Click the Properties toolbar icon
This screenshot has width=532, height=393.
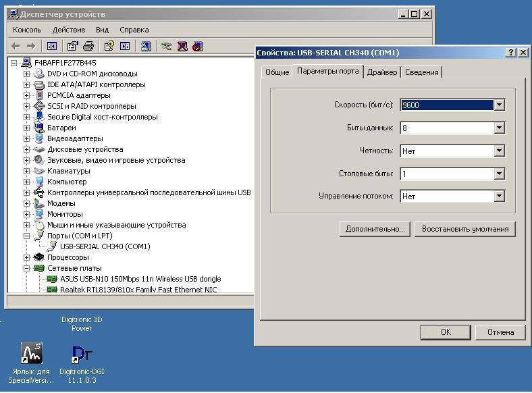click(x=72, y=46)
